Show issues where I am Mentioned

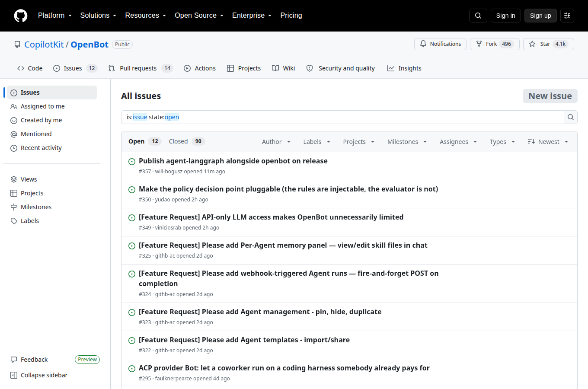pyautogui.click(x=52, y=134)
